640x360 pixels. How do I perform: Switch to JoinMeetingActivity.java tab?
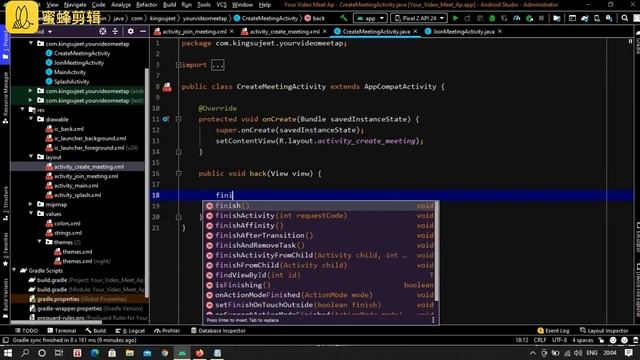pos(464,31)
